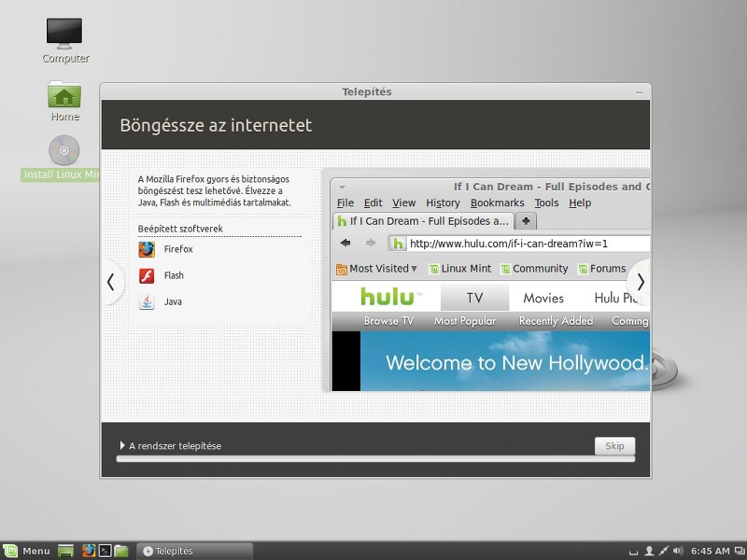Click the Flash icon in software list
Screen dimensions: 747x560
[147, 275]
